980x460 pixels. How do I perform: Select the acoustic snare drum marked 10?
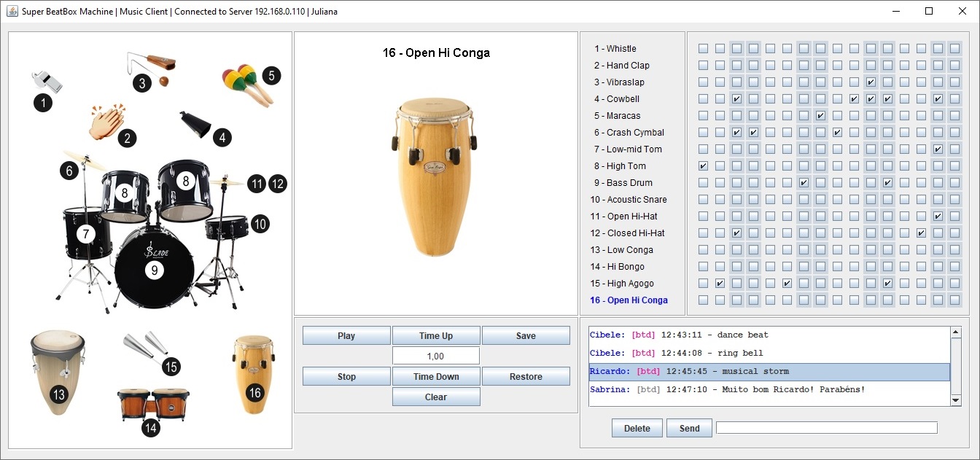coord(227,227)
